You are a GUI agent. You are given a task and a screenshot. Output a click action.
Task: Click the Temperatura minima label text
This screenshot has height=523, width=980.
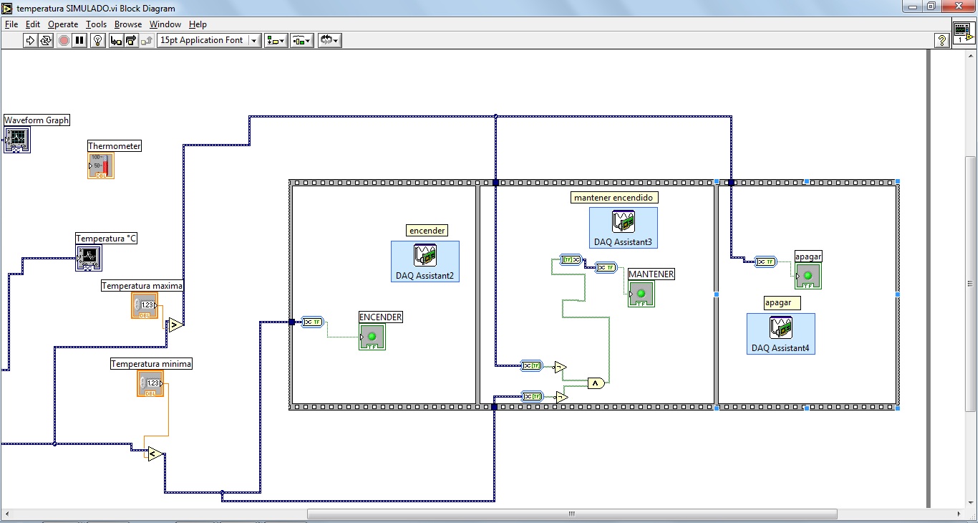[151, 364]
